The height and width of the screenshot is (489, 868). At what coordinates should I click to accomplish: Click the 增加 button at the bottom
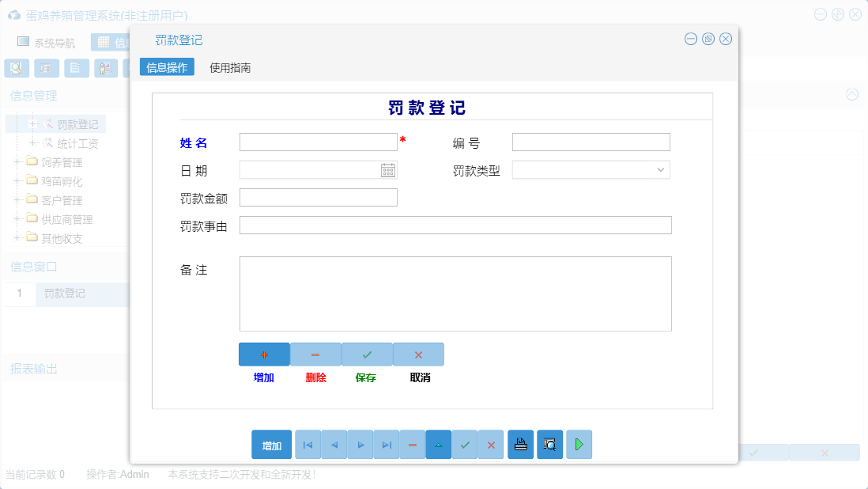[x=271, y=444]
